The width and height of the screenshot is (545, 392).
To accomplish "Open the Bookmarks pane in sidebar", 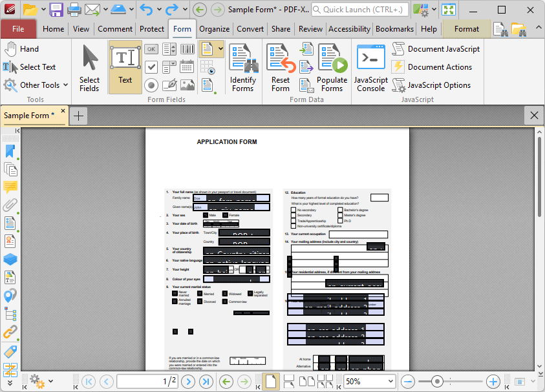I will tap(10, 151).
